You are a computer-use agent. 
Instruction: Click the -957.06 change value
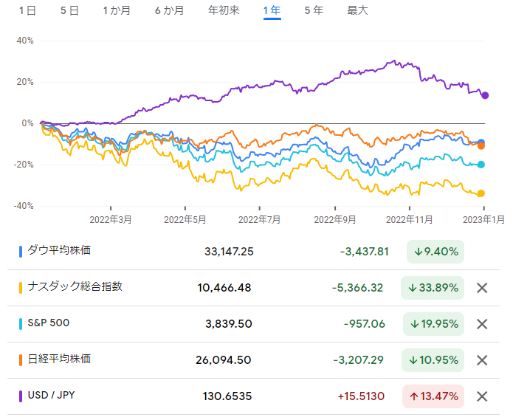pos(364,324)
